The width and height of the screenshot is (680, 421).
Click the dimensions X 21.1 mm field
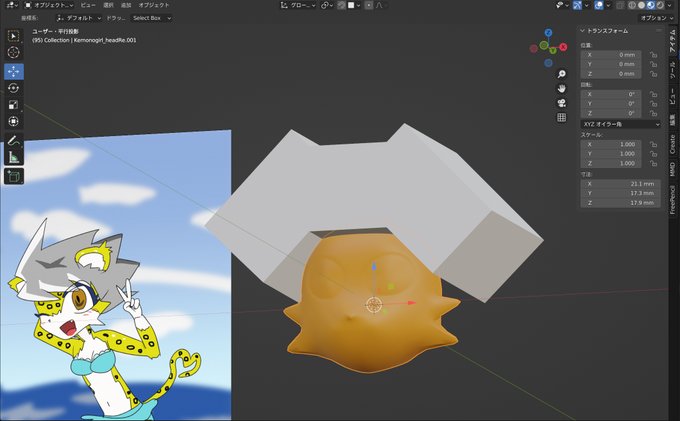tap(621, 184)
